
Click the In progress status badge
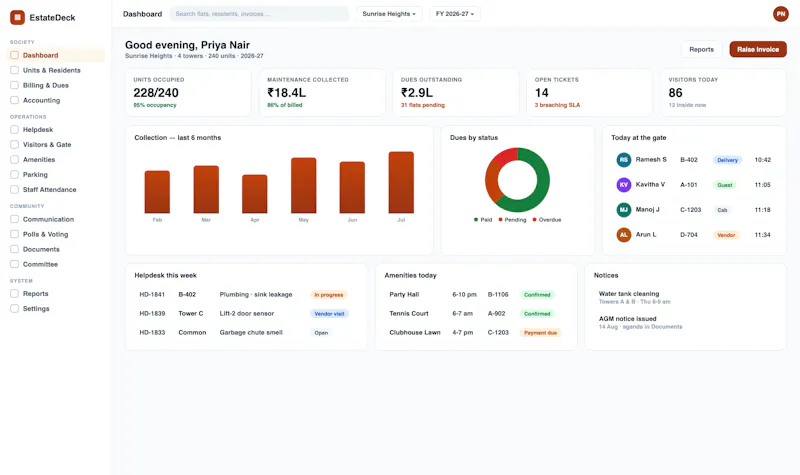point(329,294)
